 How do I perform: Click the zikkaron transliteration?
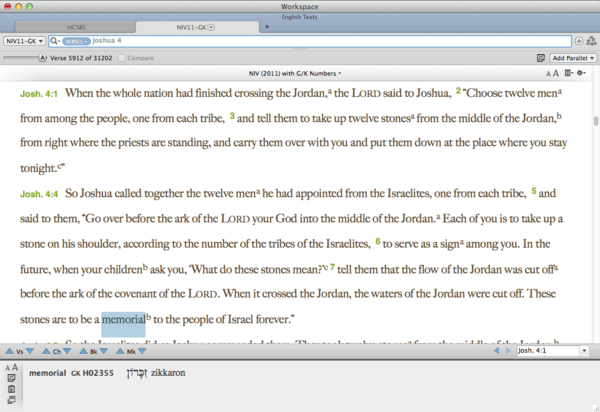pos(168,373)
